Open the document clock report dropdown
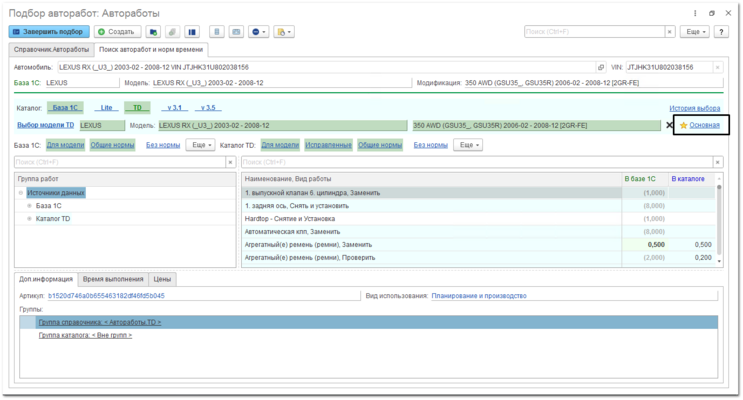Viewport: 743px width, 400px height. pos(284,32)
